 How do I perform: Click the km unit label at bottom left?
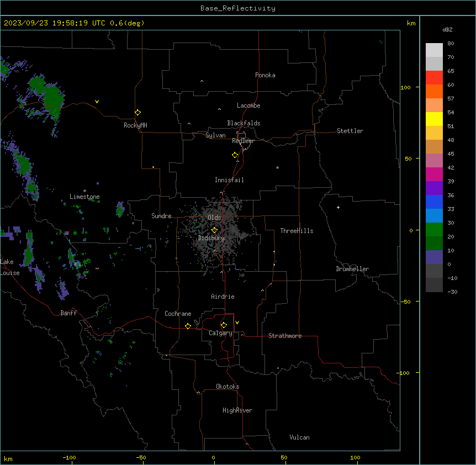[x=8, y=458]
